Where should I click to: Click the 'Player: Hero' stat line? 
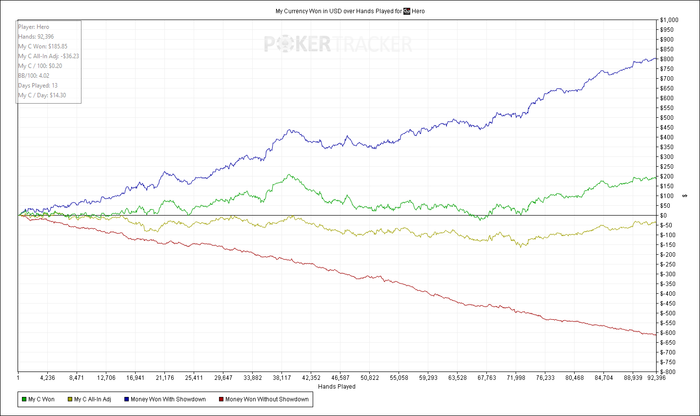coord(33,27)
